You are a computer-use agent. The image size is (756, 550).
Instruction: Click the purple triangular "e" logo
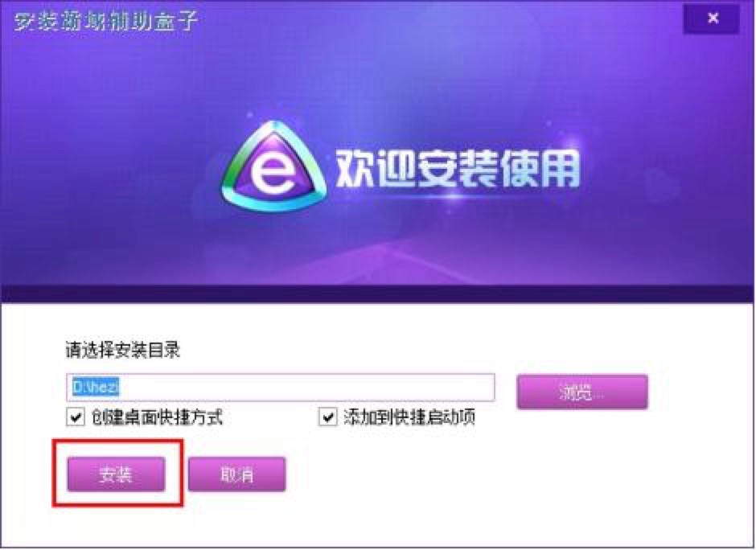273,166
